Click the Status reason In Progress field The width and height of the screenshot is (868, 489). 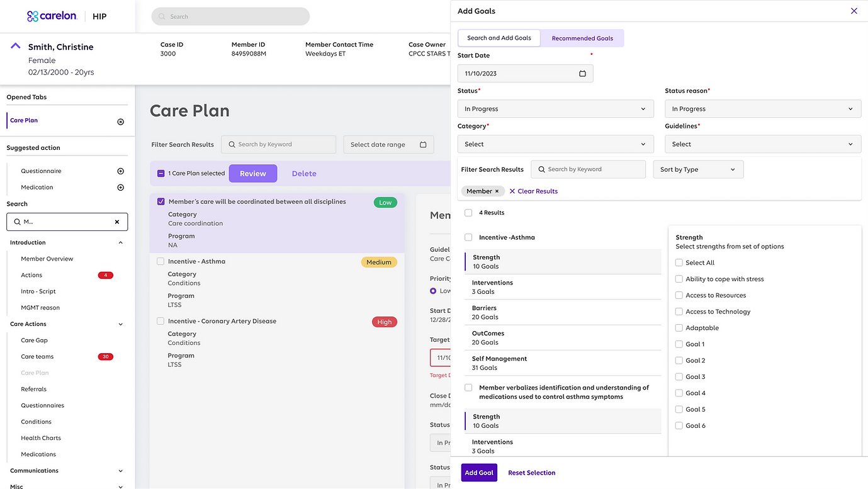[762, 108]
